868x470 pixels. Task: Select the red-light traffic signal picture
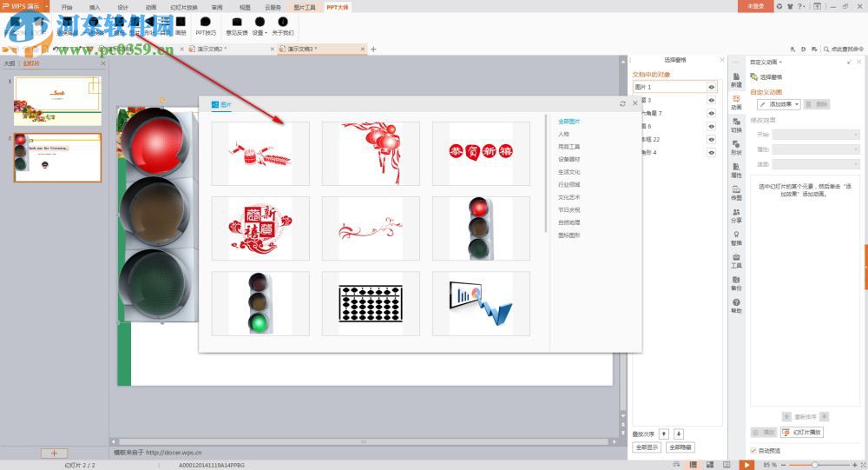click(x=481, y=228)
